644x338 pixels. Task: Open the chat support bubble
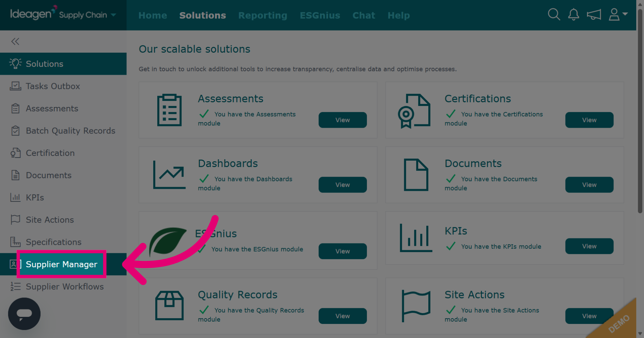coord(24,314)
